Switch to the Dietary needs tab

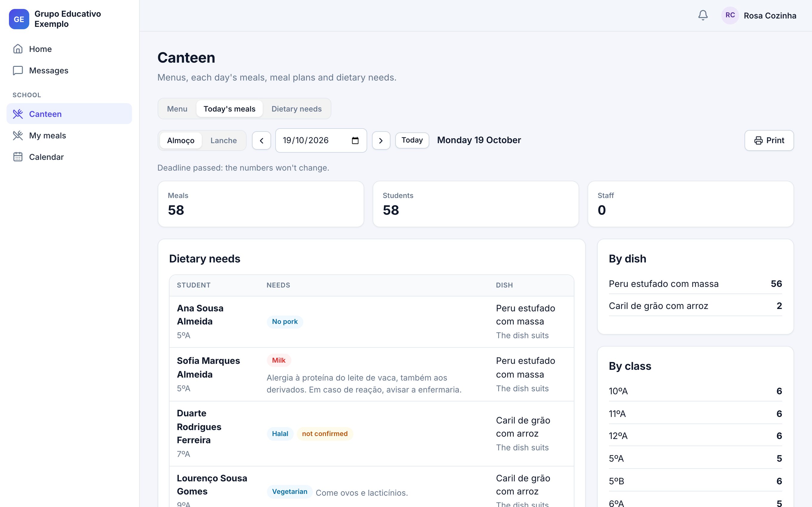coord(297,109)
